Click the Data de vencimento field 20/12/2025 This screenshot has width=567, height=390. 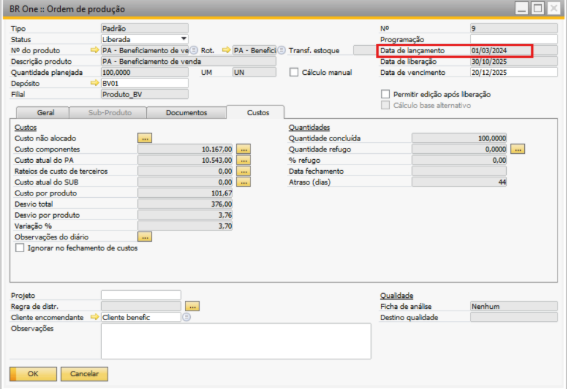514,72
